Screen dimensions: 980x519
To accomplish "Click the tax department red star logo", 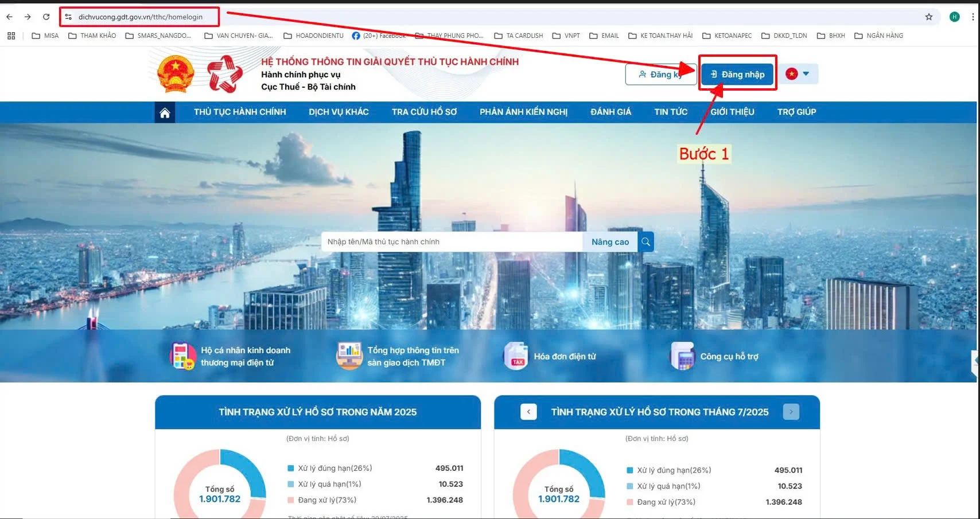I will (x=225, y=74).
